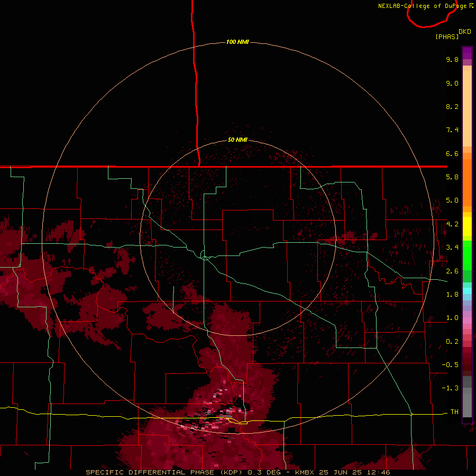
Task: Click the [PHAS] units label
Action: tap(447, 36)
